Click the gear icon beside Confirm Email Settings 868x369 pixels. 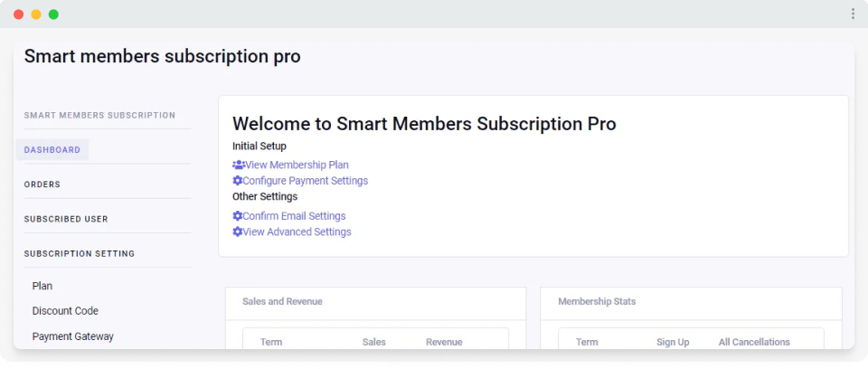click(x=238, y=216)
